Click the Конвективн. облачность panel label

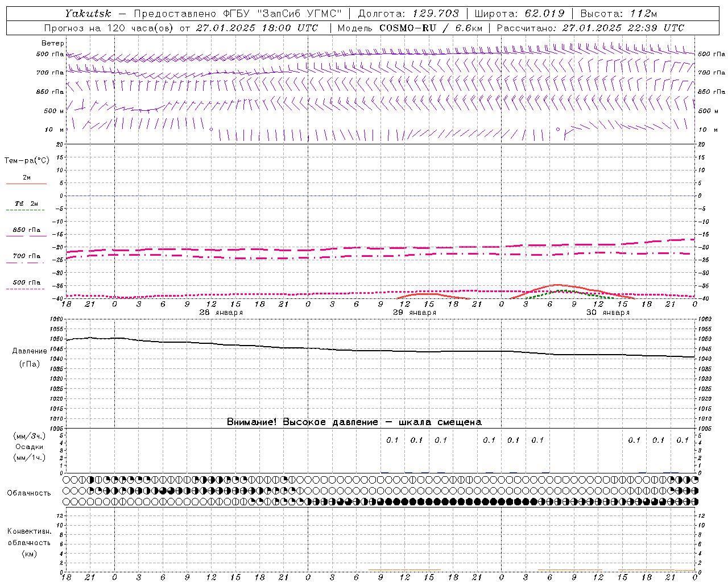click(29, 537)
